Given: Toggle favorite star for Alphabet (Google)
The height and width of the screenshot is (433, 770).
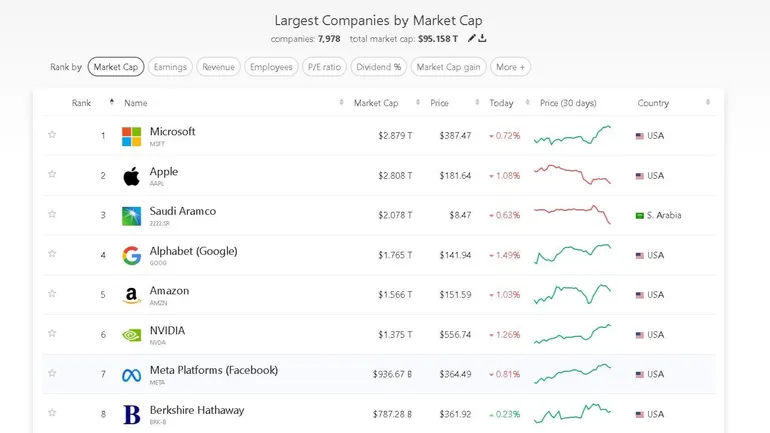Looking at the screenshot, I should point(52,254).
